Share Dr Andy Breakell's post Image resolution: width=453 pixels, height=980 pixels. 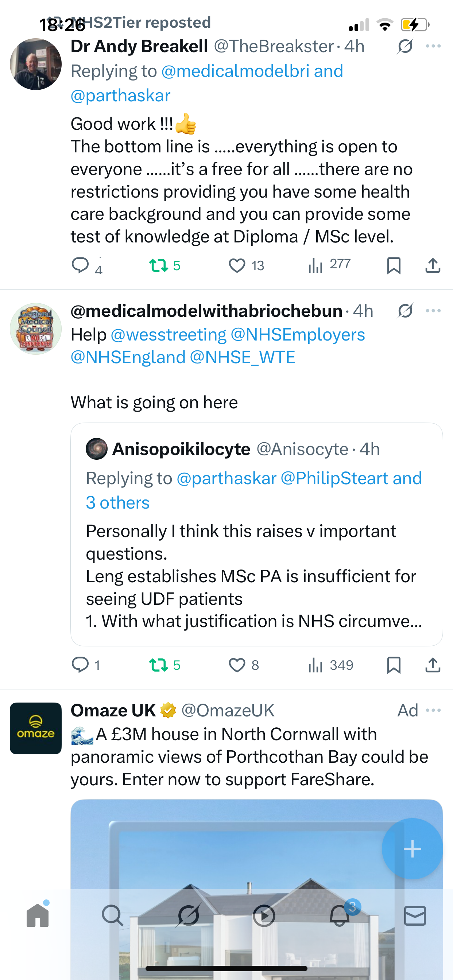coord(433,265)
